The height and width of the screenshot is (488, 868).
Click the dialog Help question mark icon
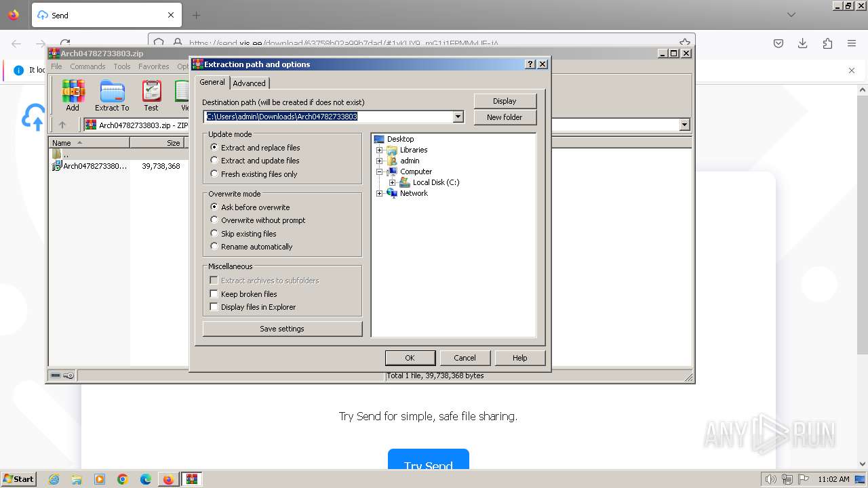(530, 64)
